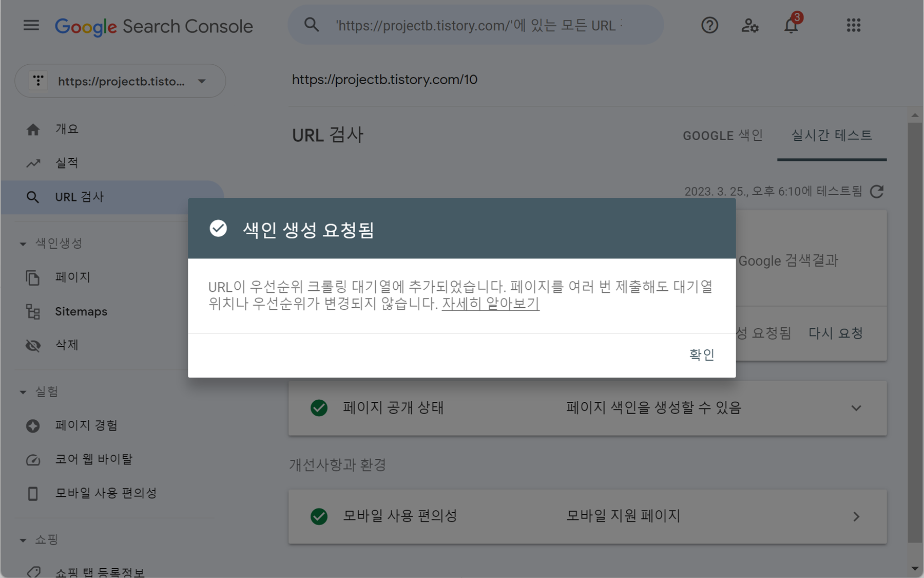Image resolution: width=924 pixels, height=578 pixels.
Task: Open the help question-mark icon
Action: [709, 25]
